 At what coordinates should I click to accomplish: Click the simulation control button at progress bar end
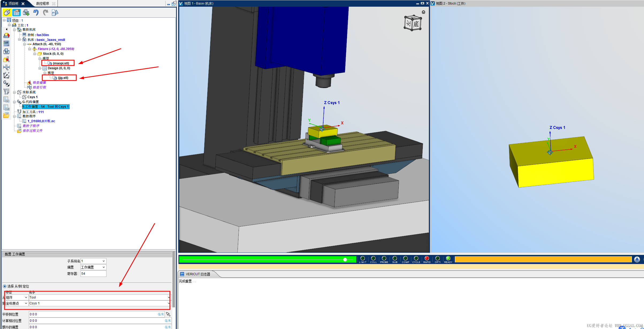tap(637, 259)
